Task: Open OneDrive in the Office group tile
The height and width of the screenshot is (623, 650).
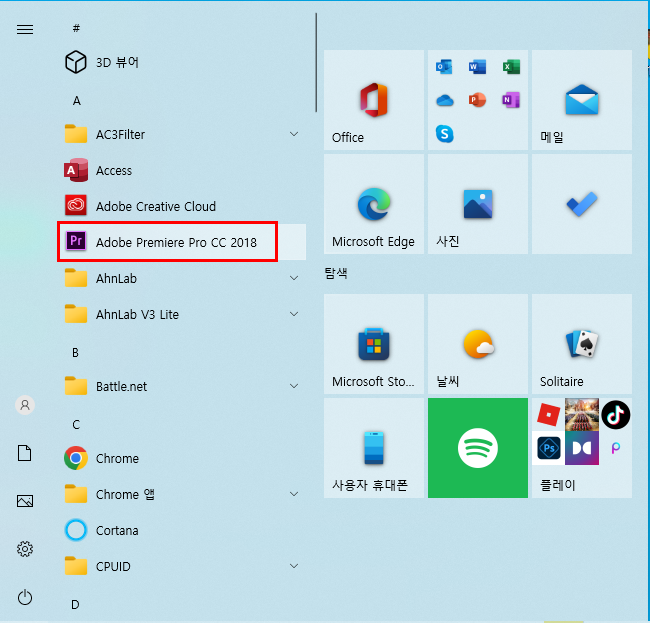Action: click(x=444, y=100)
